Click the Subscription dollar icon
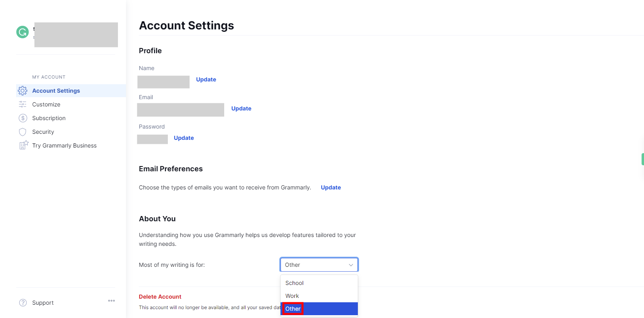644x318 pixels. [x=23, y=118]
